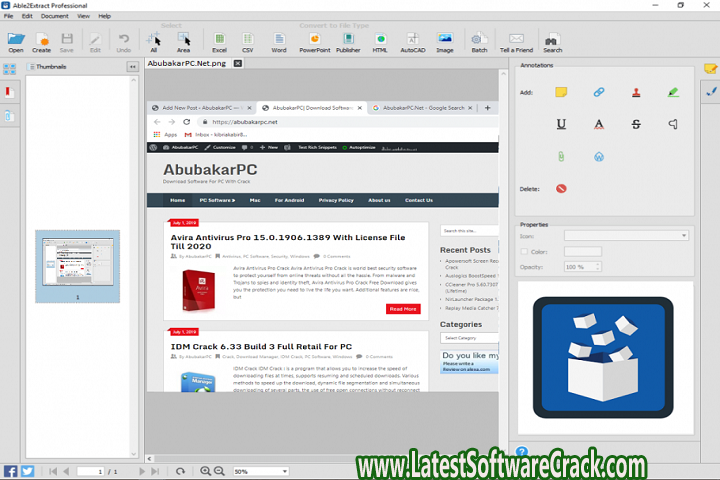Screen dimensions: 720x480
Task: Add a link annotation
Action: 598,92
